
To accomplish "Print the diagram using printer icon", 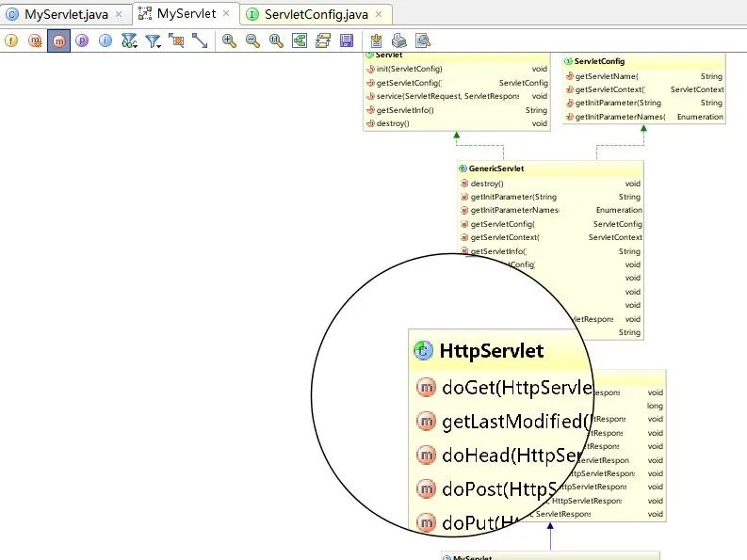I will 399,41.
